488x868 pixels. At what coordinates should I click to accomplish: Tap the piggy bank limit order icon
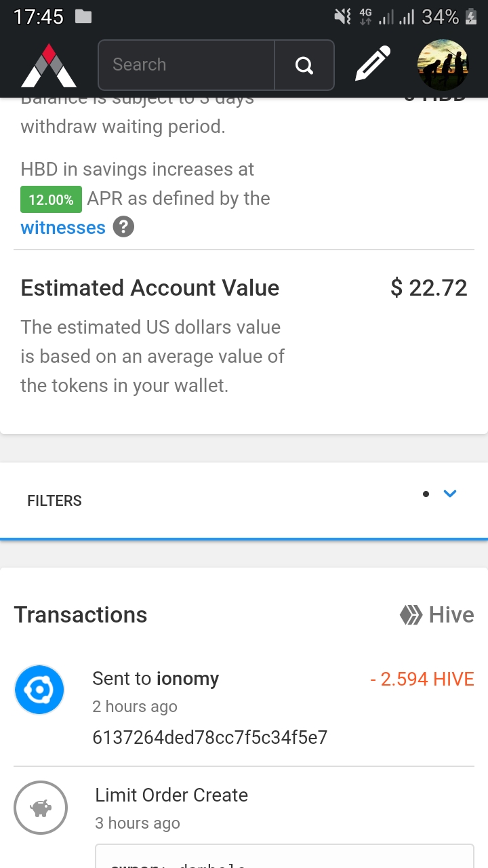point(41,808)
